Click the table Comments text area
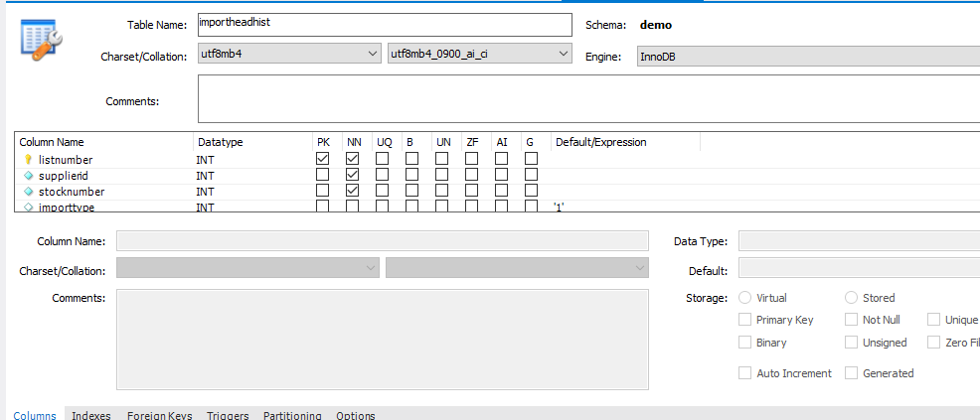The height and width of the screenshot is (420, 980). (586, 97)
